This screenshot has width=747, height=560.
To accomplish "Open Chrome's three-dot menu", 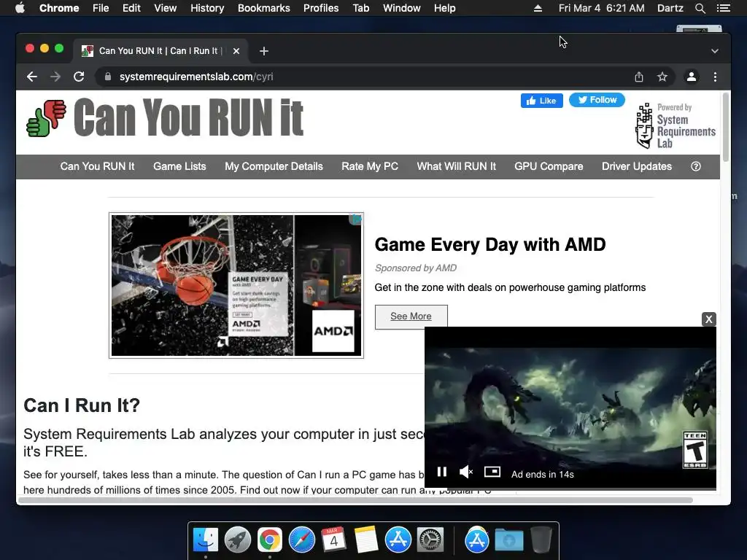I will click(x=715, y=77).
